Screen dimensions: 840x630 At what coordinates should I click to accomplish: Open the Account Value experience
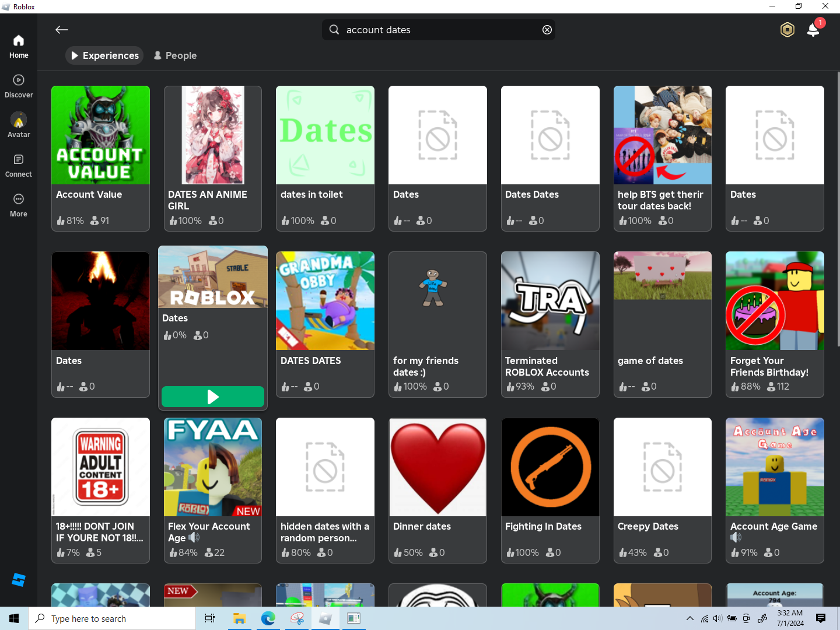100,159
